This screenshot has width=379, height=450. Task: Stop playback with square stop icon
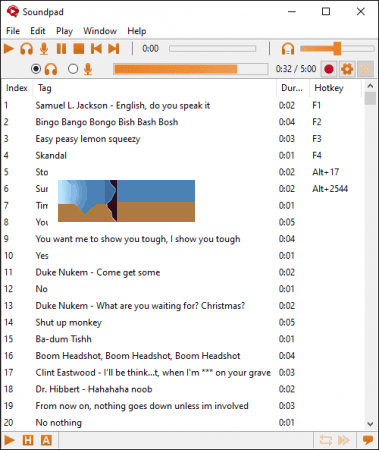point(79,49)
